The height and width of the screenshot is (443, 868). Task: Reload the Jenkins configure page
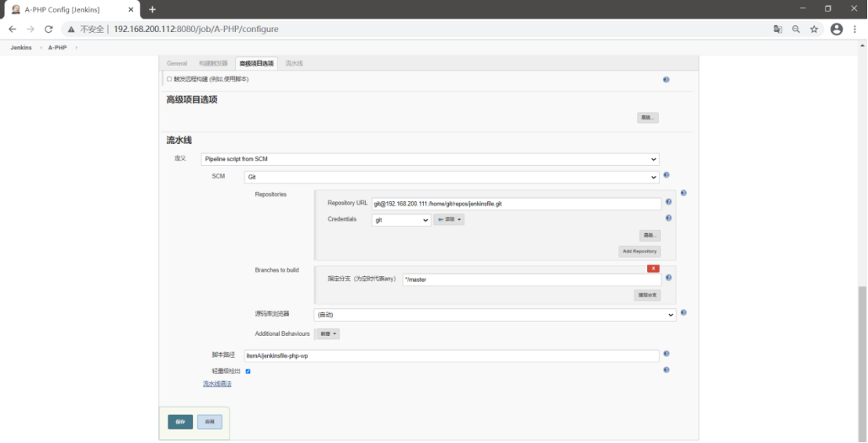coord(48,29)
